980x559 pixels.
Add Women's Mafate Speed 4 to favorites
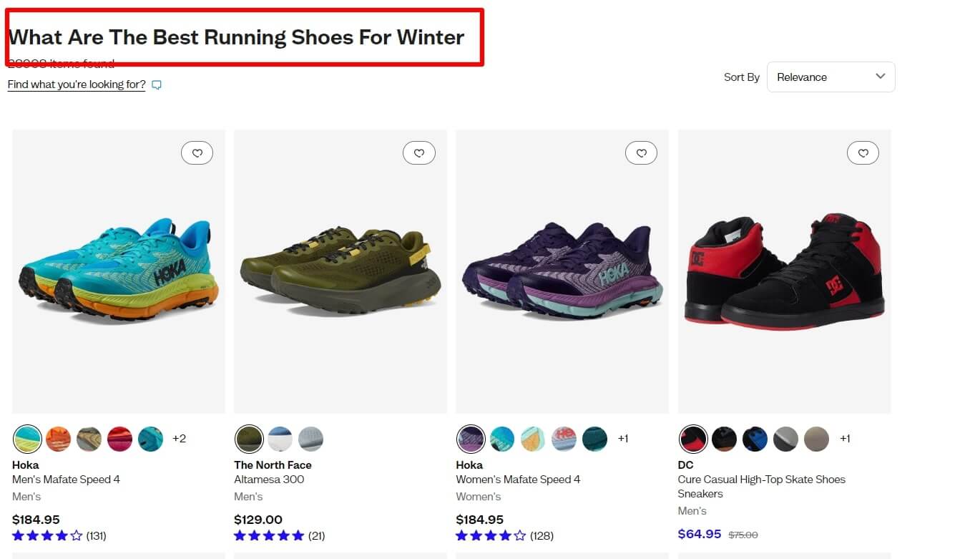click(x=641, y=153)
